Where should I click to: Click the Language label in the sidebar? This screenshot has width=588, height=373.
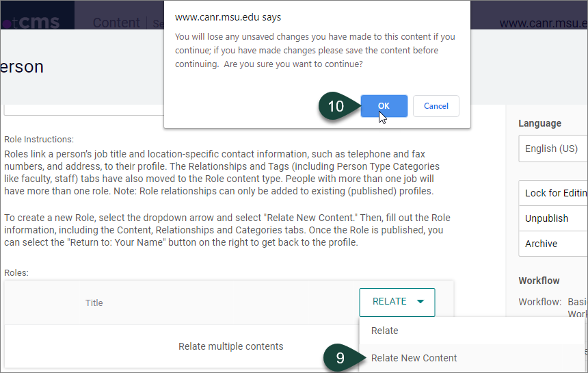[539, 123]
